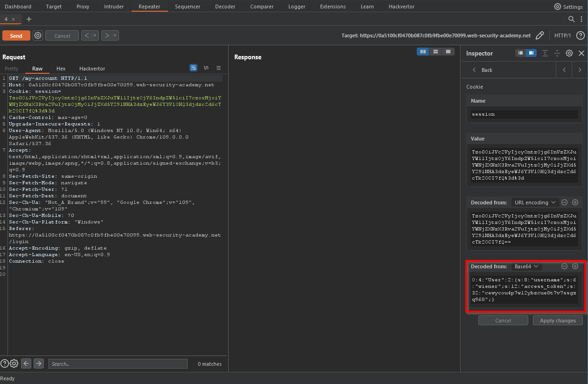Open the Request pane hamburger menu
Screen dimensions: 588x384
[x=218, y=68]
